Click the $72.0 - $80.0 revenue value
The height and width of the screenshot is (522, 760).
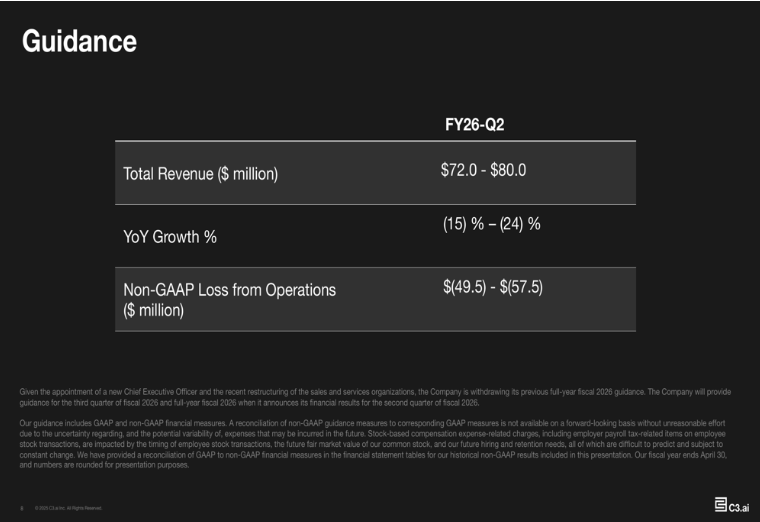[483, 170]
